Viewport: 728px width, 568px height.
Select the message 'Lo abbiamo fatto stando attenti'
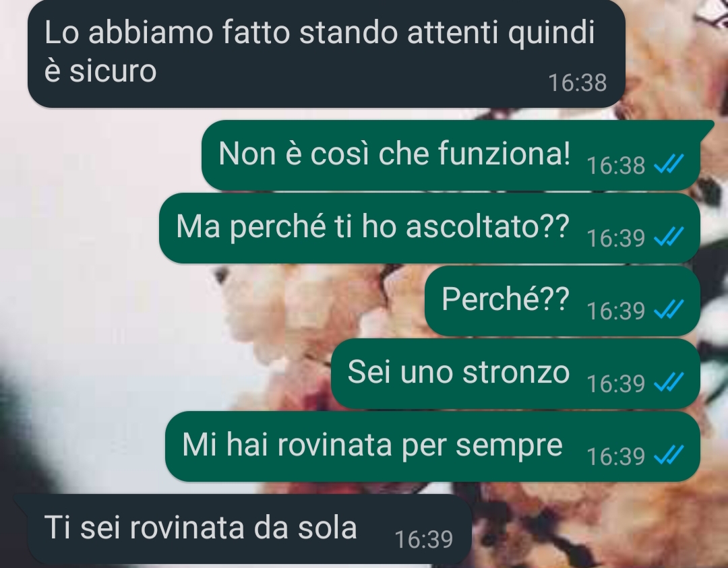326,53
